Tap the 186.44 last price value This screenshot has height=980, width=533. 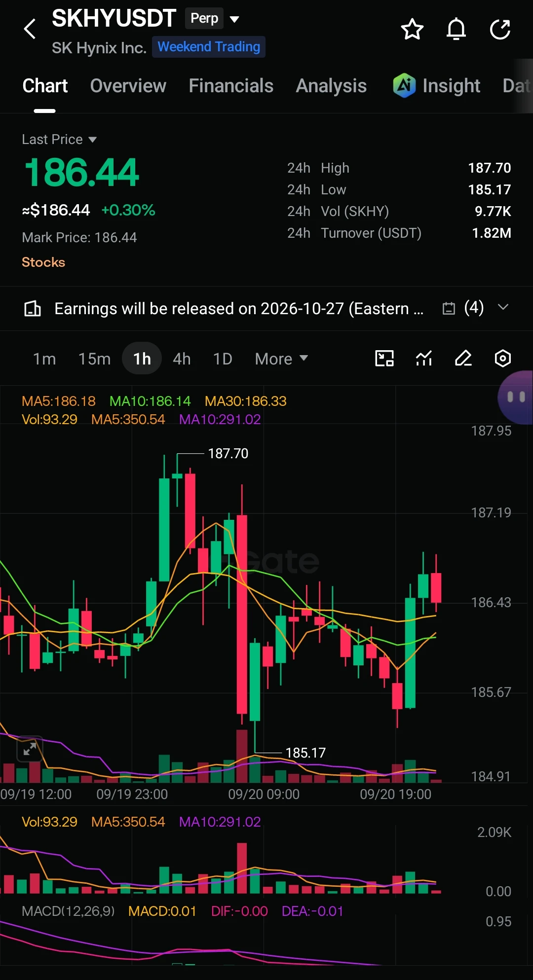click(x=82, y=173)
